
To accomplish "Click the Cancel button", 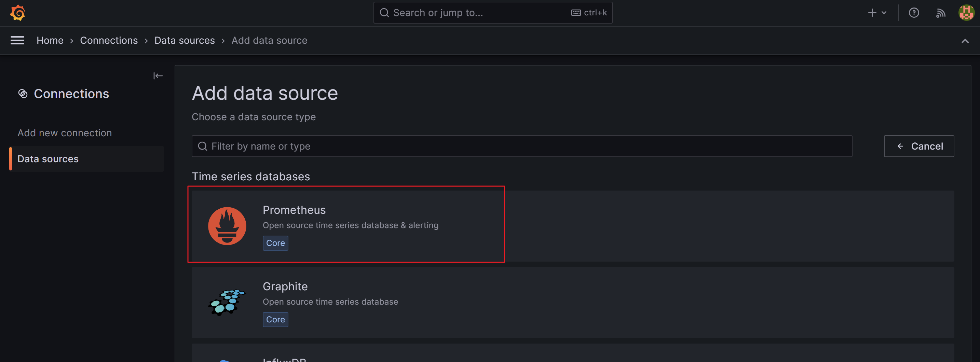I will (918, 146).
